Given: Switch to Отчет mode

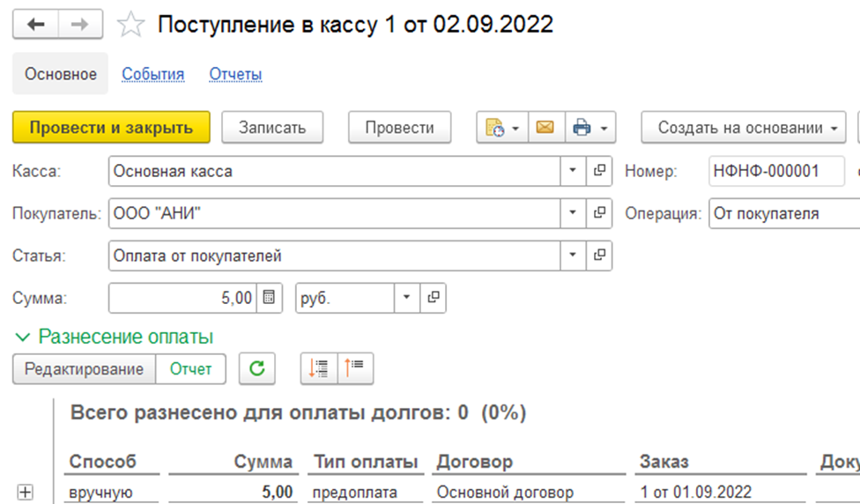Looking at the screenshot, I should 191,368.
